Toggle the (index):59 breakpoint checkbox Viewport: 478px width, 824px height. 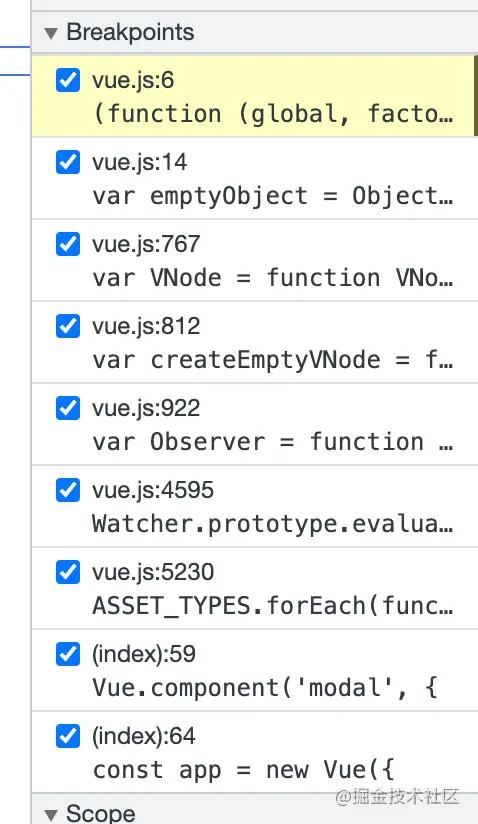68,654
